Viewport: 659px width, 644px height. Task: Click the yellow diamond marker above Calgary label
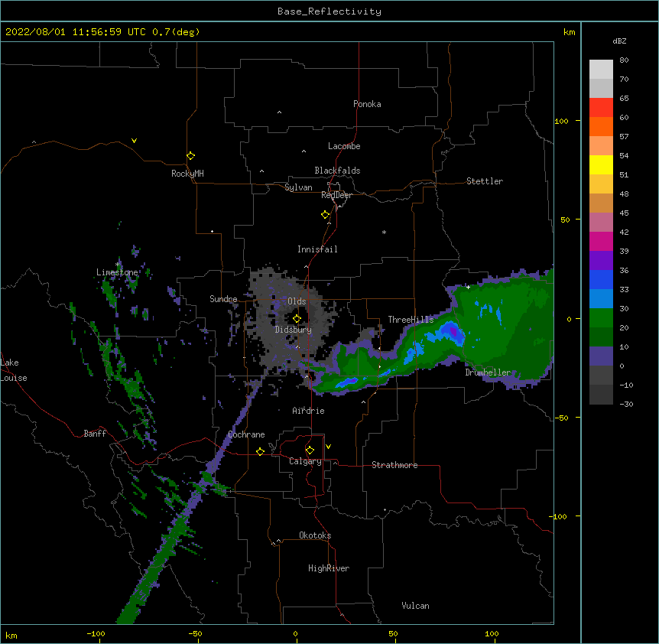[x=310, y=450]
